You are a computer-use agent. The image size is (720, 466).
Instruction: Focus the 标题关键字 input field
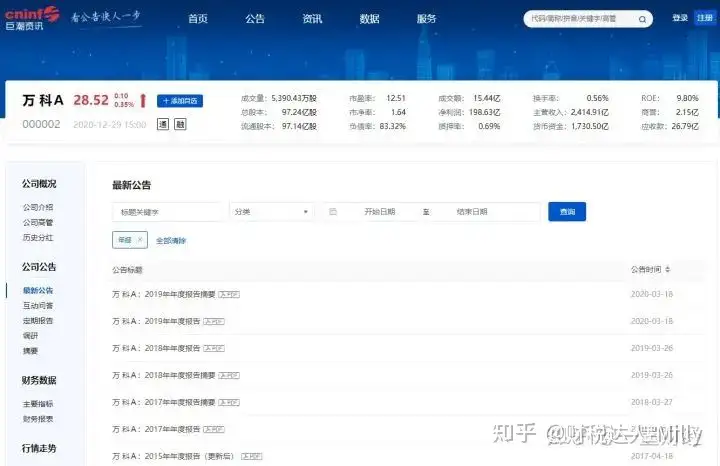pos(167,212)
